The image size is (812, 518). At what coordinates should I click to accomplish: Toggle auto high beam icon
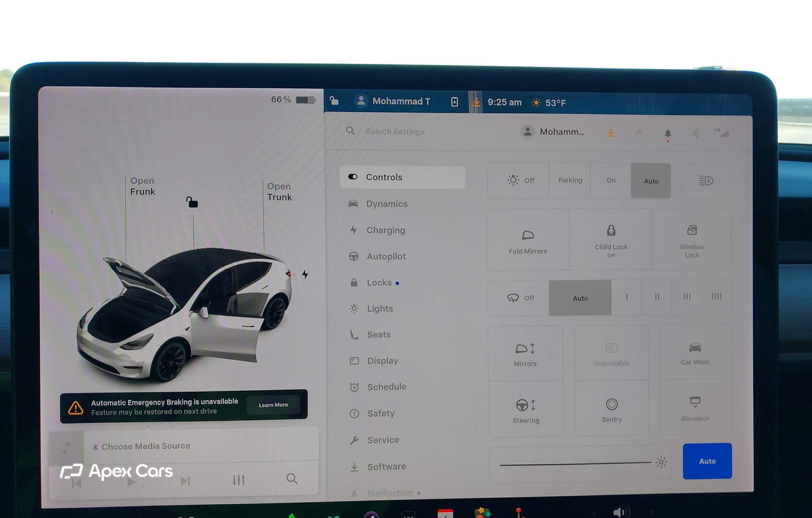click(x=706, y=181)
